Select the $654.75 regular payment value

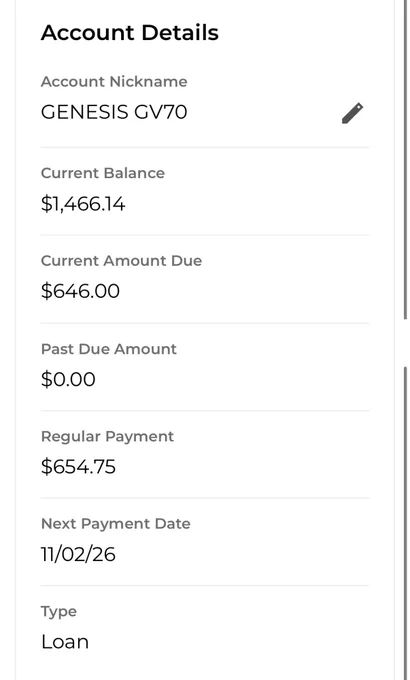tap(79, 467)
